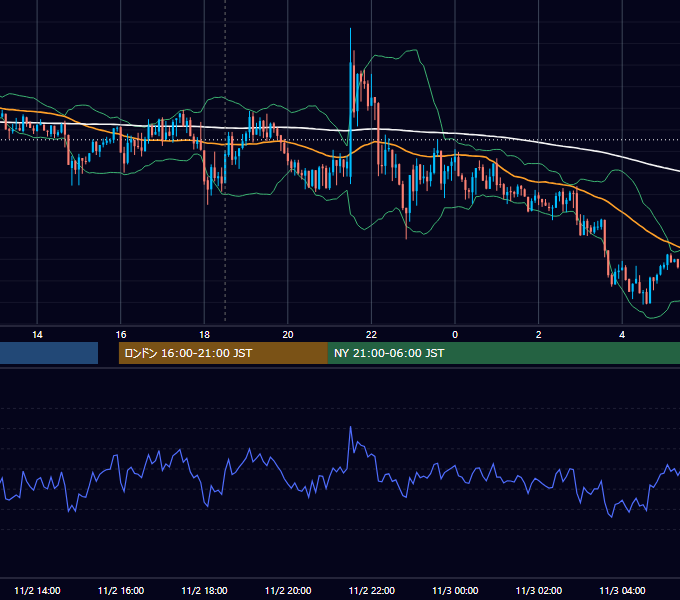Click the 11/2 22:00 indicator axis label

click(372, 590)
